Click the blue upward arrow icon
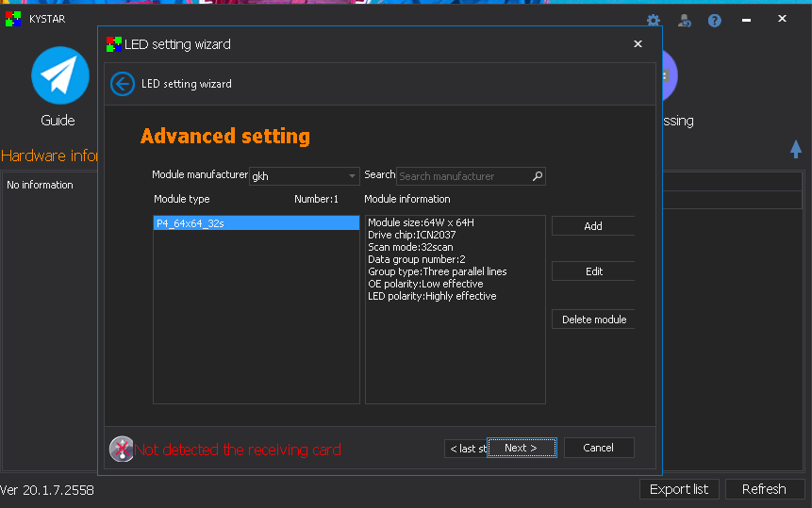The height and width of the screenshot is (508, 812). point(796,149)
